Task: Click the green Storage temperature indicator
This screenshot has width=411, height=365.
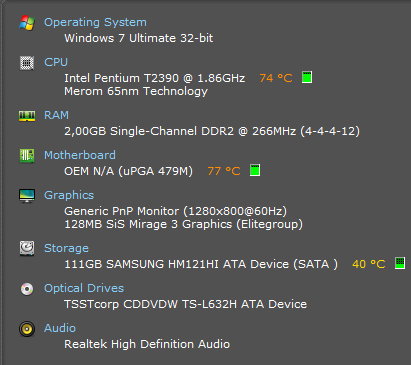Action: point(400,263)
